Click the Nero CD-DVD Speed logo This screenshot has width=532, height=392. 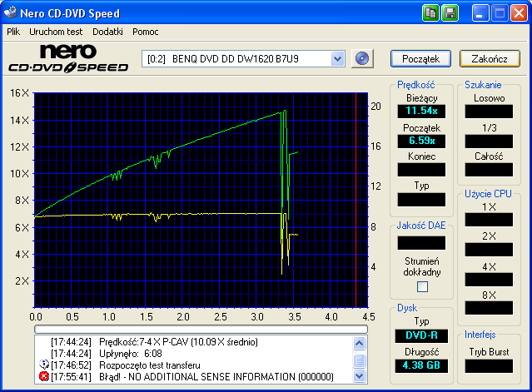pyautogui.click(x=68, y=58)
